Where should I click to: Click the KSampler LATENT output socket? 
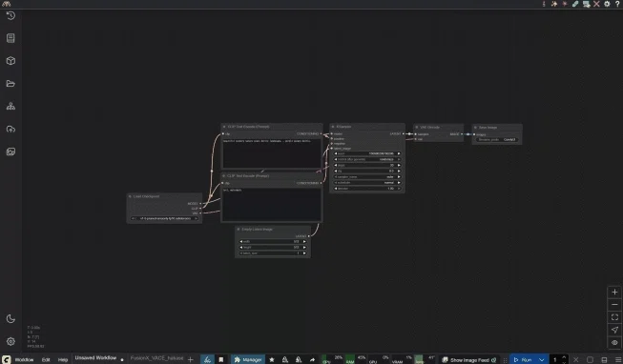point(404,133)
